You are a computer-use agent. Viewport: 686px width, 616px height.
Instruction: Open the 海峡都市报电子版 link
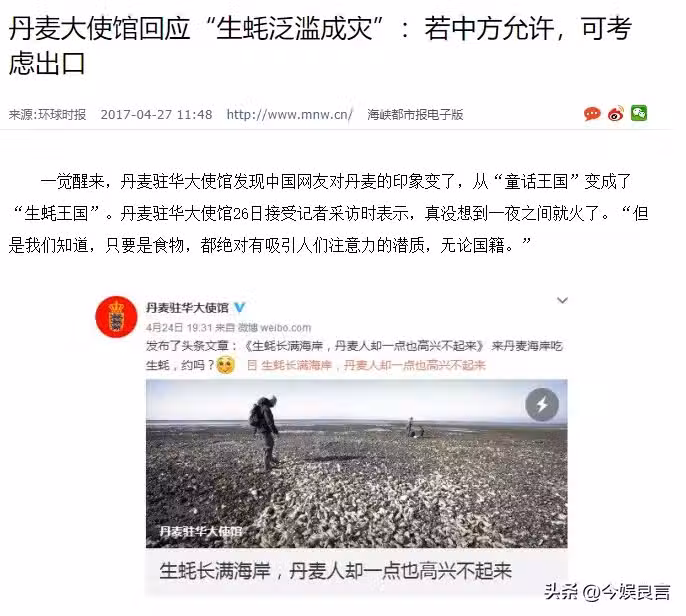point(415,115)
